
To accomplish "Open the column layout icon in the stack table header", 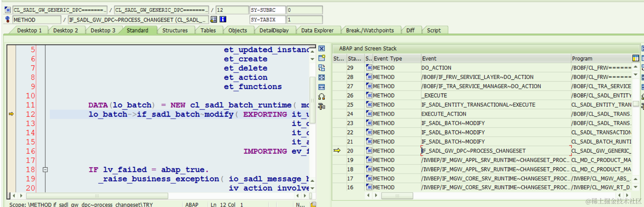I will click(x=635, y=58).
